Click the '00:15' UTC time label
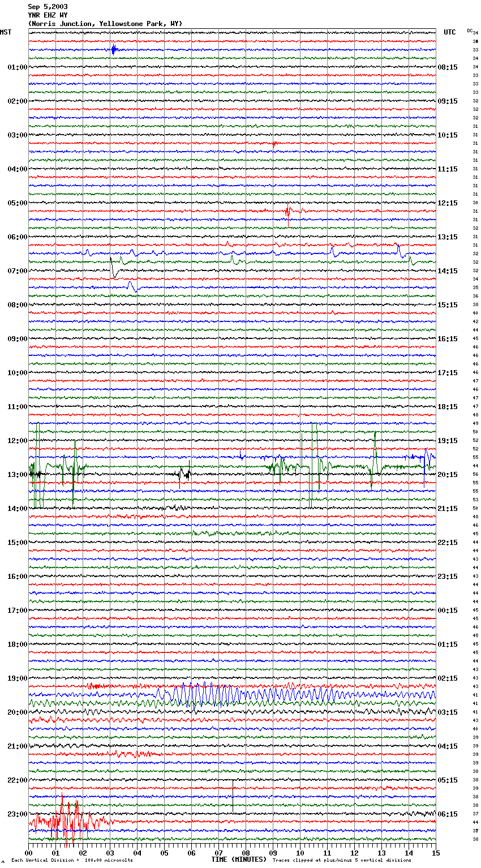Viewport: 481px width, 868px height. coord(448,611)
